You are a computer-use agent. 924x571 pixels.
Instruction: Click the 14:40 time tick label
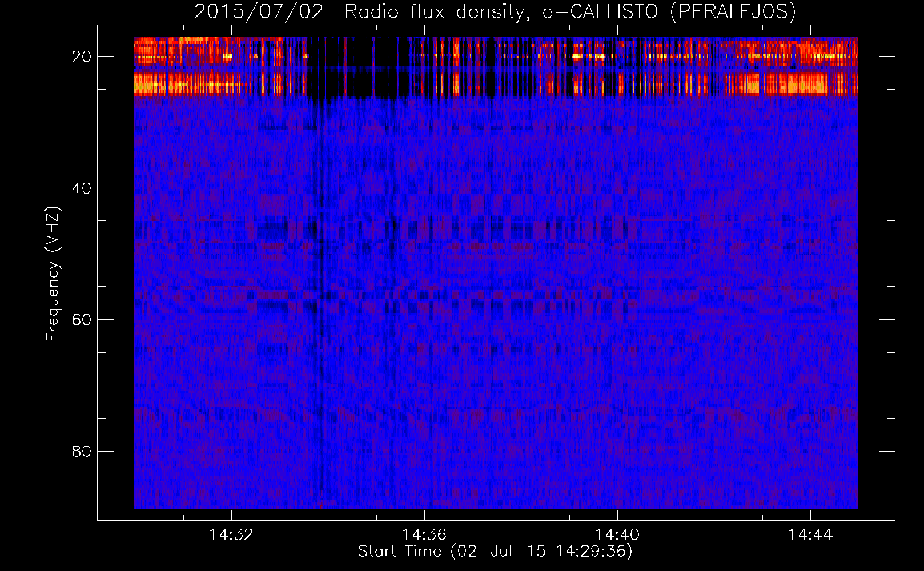tap(617, 535)
